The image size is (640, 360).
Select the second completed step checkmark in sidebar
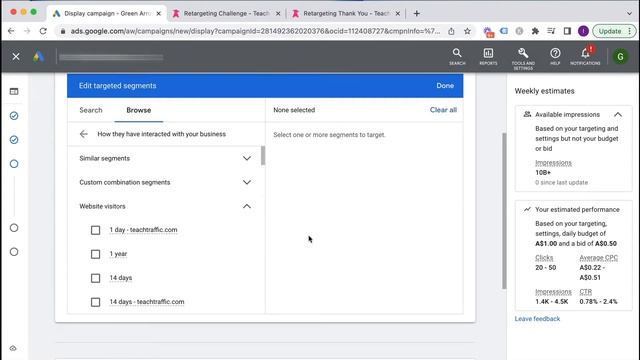[x=14, y=140]
